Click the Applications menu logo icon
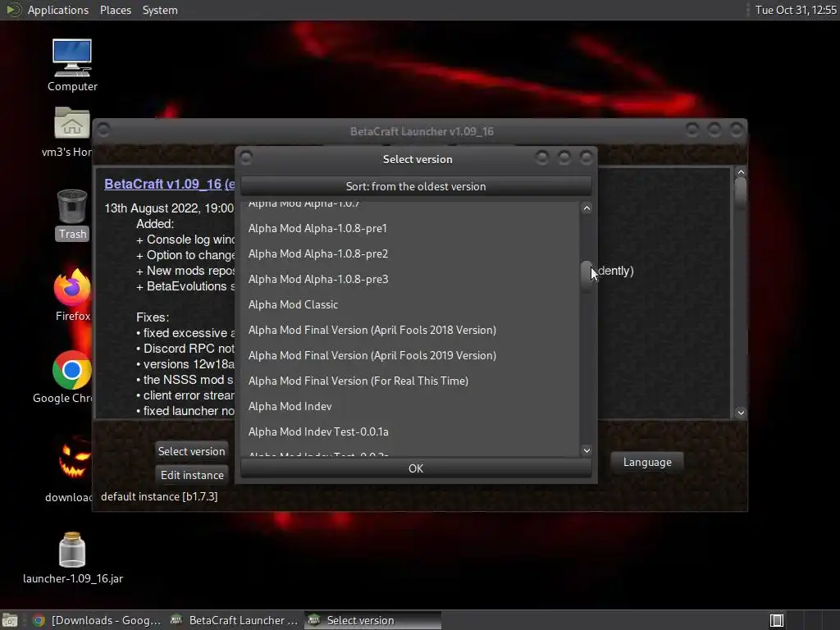 (x=13, y=10)
